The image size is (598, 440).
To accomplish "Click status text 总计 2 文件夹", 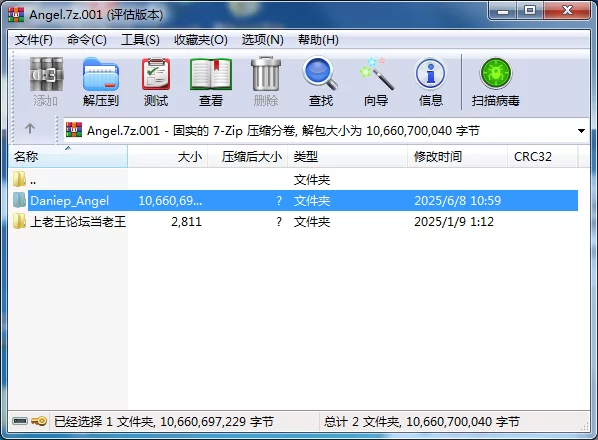I will point(422,421).
